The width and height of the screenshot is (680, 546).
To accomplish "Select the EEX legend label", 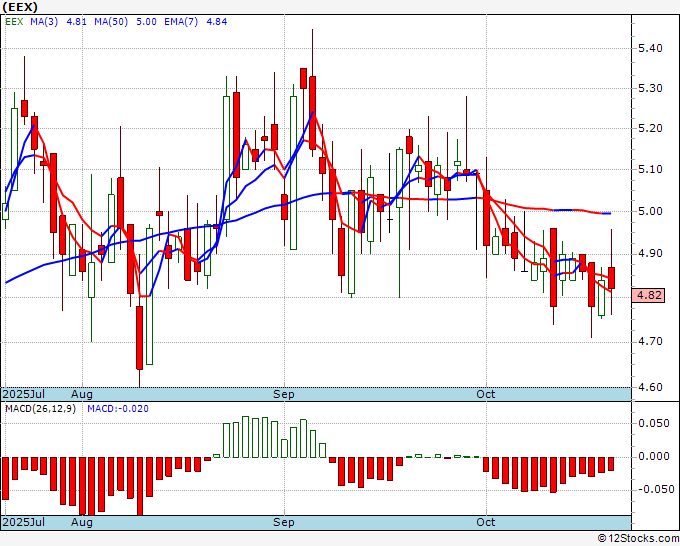I will click(14, 22).
